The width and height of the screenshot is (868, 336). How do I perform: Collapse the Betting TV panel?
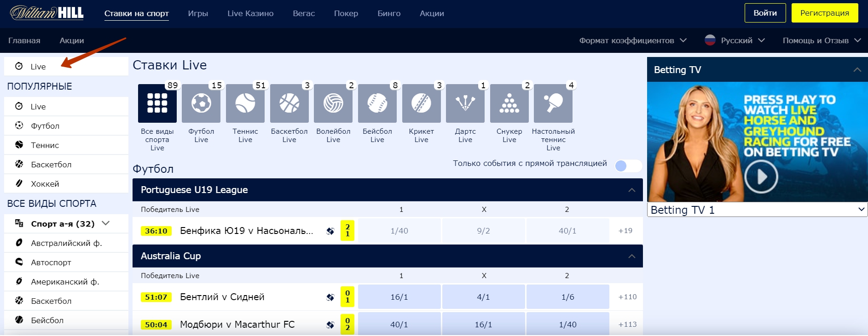857,70
